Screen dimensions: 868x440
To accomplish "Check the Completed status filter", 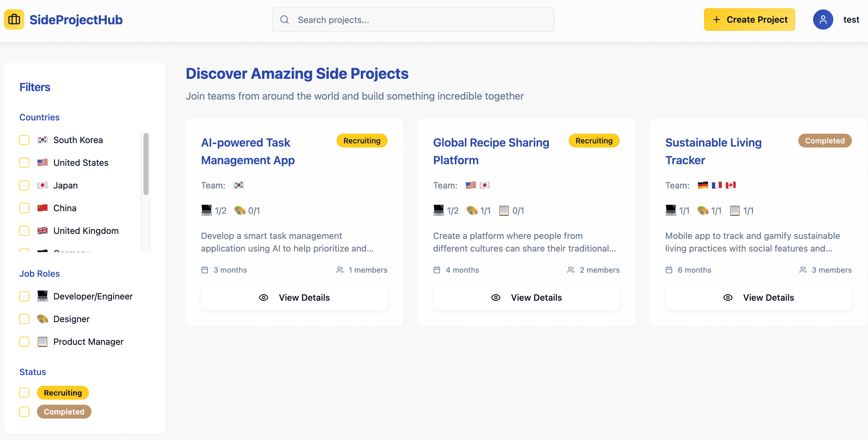I will coord(24,412).
